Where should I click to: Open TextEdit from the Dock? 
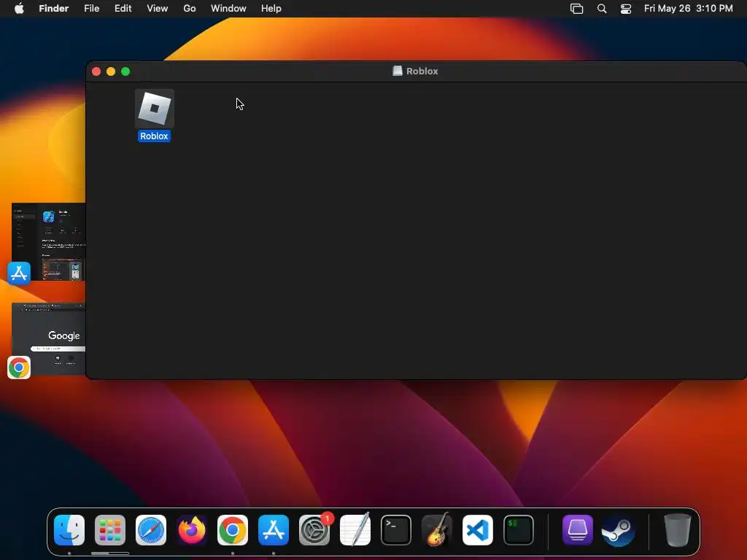coord(355,530)
